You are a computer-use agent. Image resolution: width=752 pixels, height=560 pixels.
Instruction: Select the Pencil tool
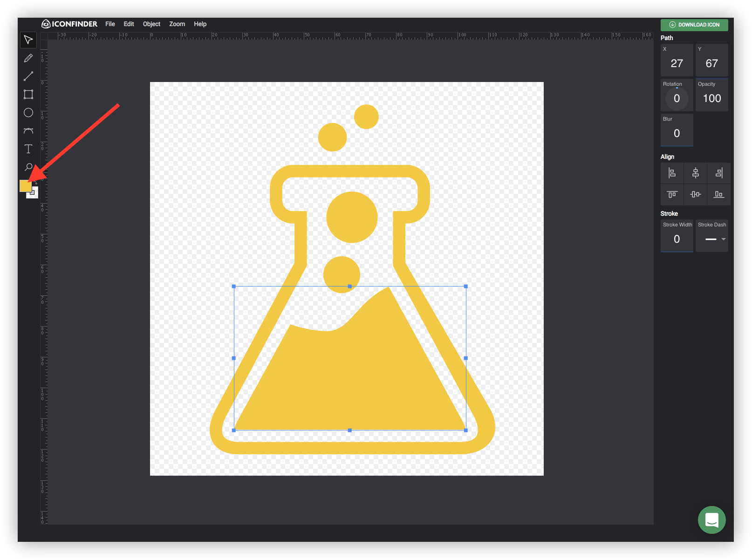point(28,58)
